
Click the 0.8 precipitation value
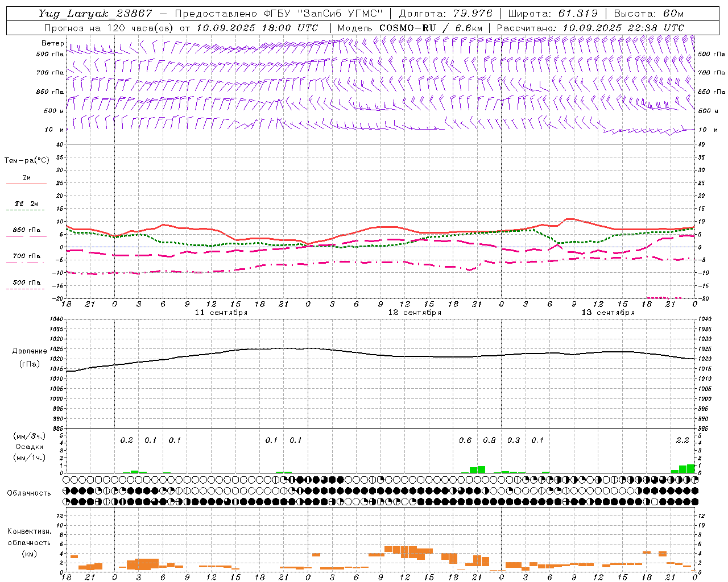point(489,440)
